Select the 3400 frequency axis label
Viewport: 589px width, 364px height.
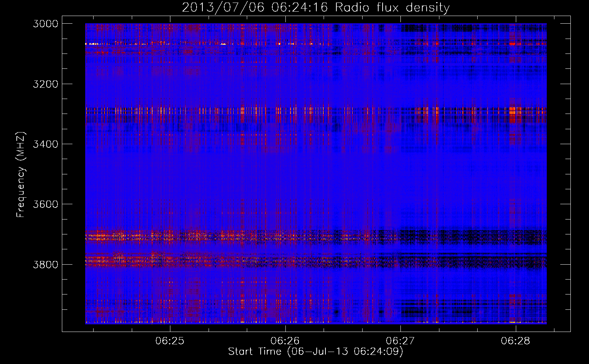tap(46, 144)
